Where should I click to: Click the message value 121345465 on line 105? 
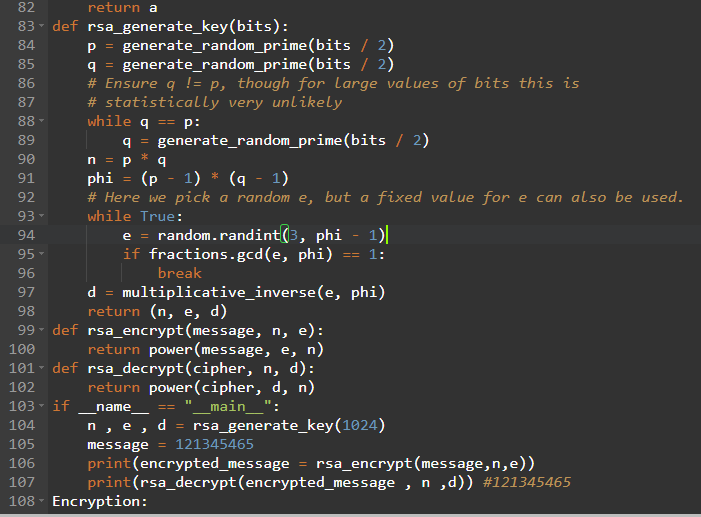214,444
